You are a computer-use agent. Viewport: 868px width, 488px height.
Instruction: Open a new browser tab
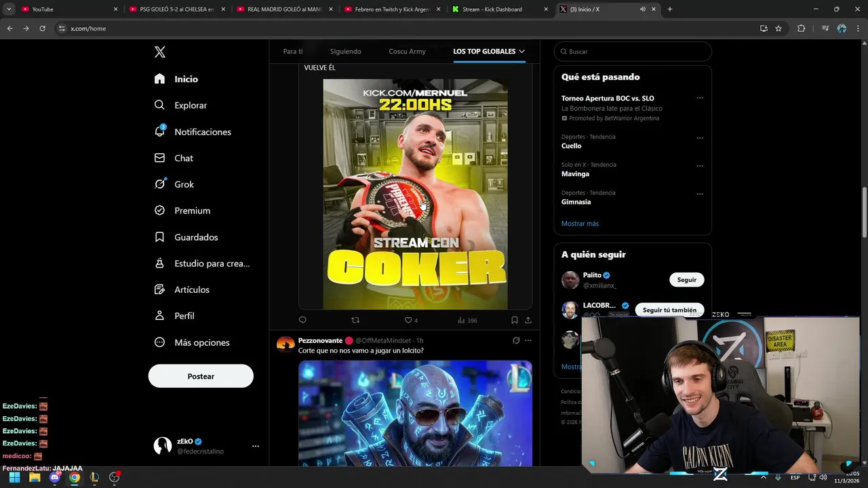670,9
